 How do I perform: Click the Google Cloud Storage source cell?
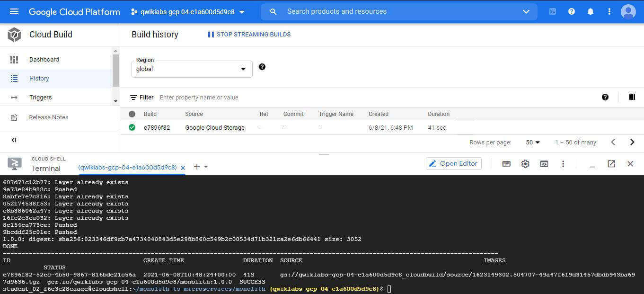click(x=215, y=127)
